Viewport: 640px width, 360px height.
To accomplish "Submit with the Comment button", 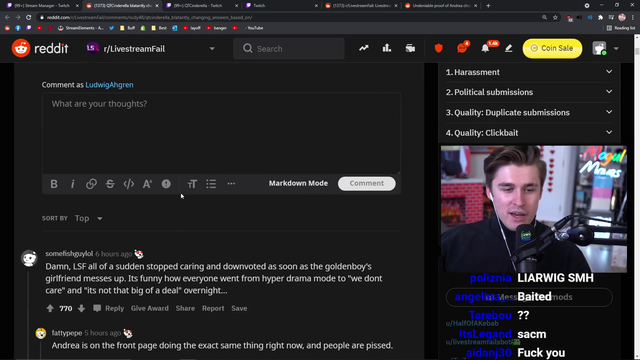I will (x=367, y=183).
